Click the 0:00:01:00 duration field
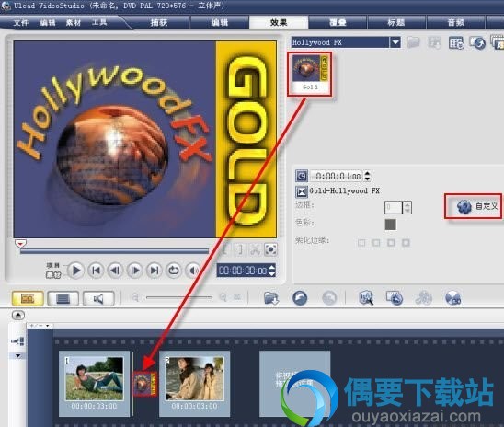The height and width of the screenshot is (427, 504). 338,176
